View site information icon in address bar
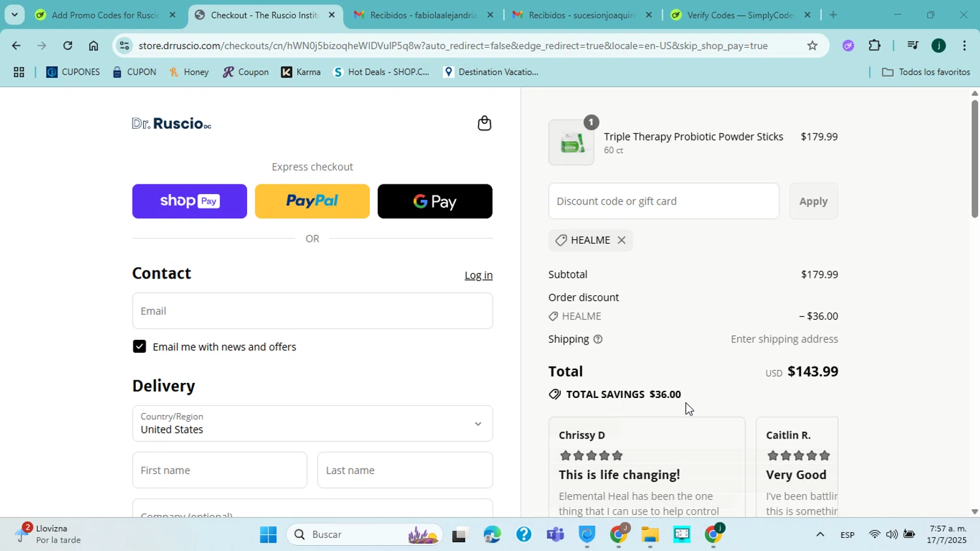Viewport: 980px width, 551px height. coord(125,46)
